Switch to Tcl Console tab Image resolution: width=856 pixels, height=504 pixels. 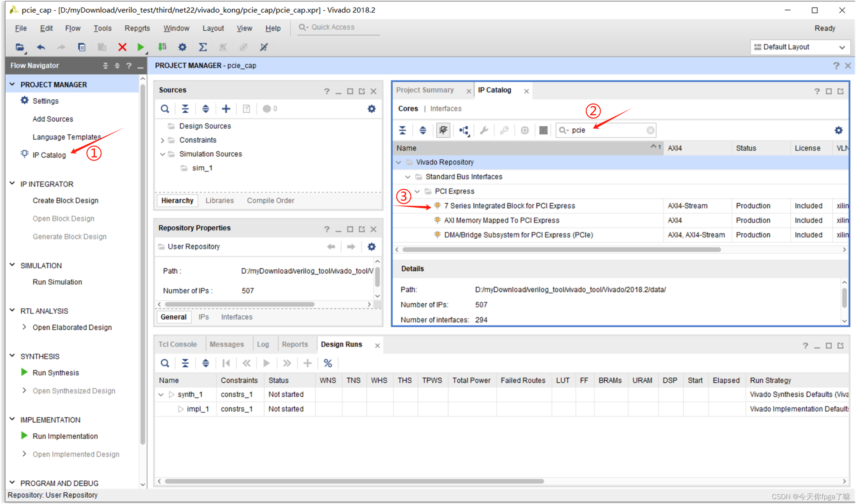click(x=177, y=344)
